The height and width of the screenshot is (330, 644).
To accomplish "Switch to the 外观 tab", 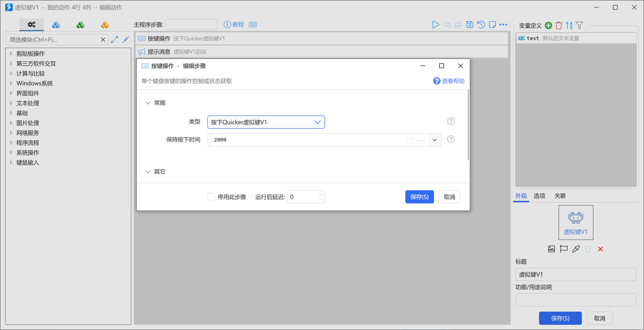I will pyautogui.click(x=521, y=196).
